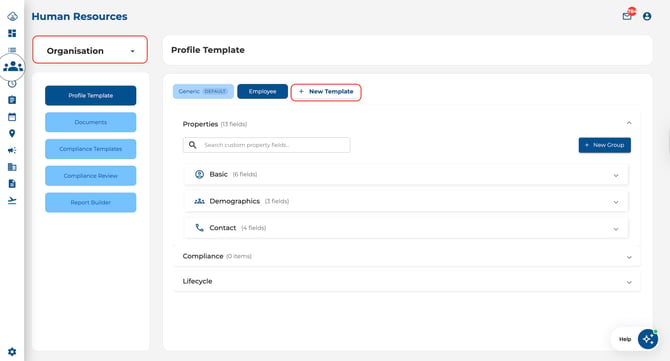The image size is (670, 361).
Task: Create a New Template
Action: click(326, 92)
